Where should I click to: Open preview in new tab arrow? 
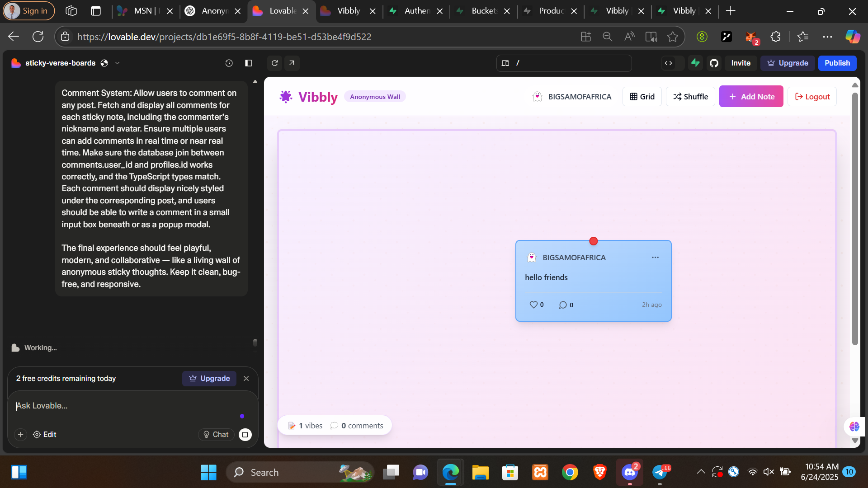[292, 63]
